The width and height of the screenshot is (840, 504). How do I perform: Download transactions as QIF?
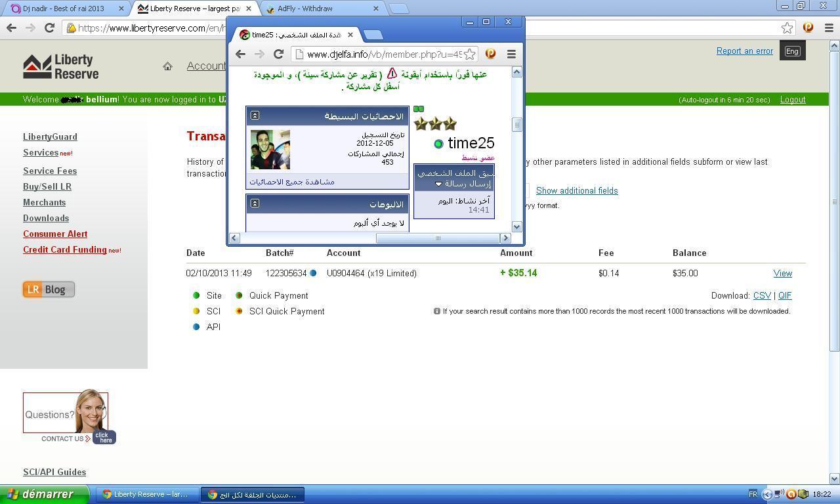(785, 296)
